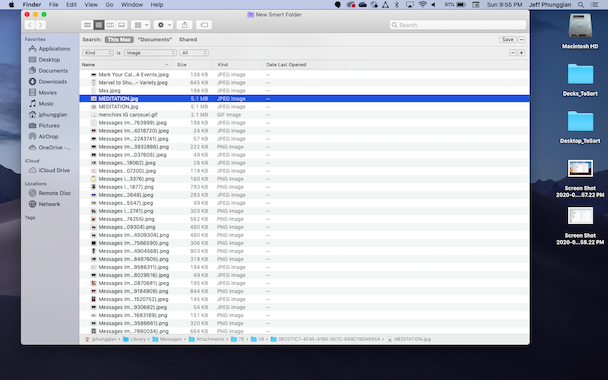Viewport: 608px width, 380px height.
Task: Open the Image type dropdown
Action: (x=150, y=53)
